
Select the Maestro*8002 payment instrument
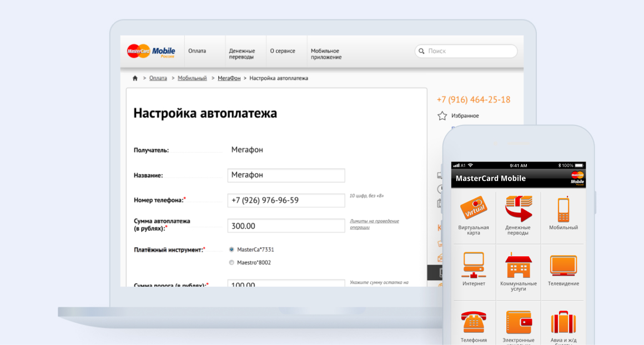(231, 262)
